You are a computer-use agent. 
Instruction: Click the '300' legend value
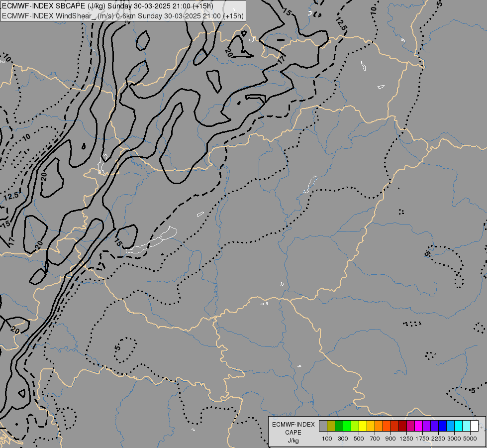tap(343, 439)
